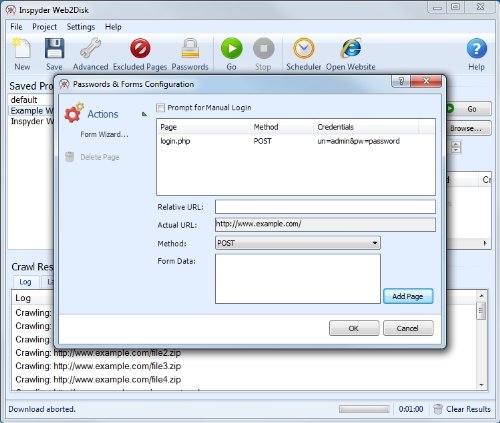Enable Prompt for Manual Login checkbox
The image size is (500, 423).
coord(160,108)
